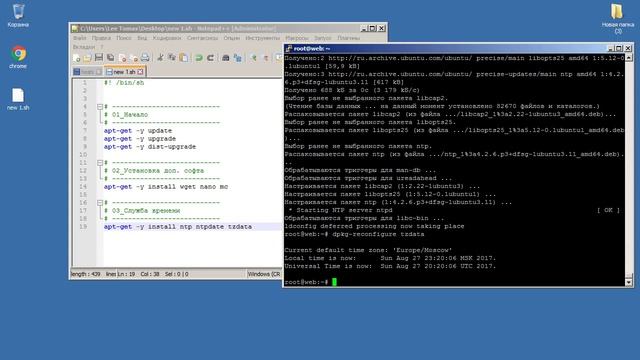
Task: Click the PuTTY icon in root@web title bar
Action: (x=289, y=49)
